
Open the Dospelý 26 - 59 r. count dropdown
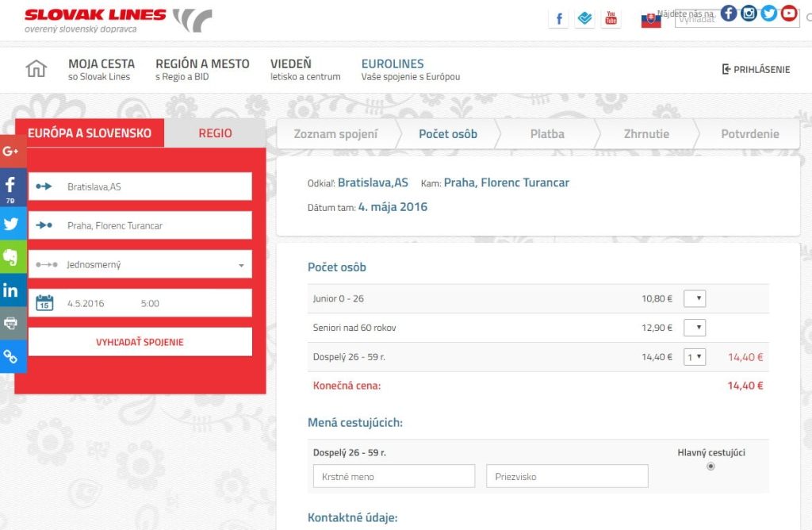pyautogui.click(x=695, y=357)
